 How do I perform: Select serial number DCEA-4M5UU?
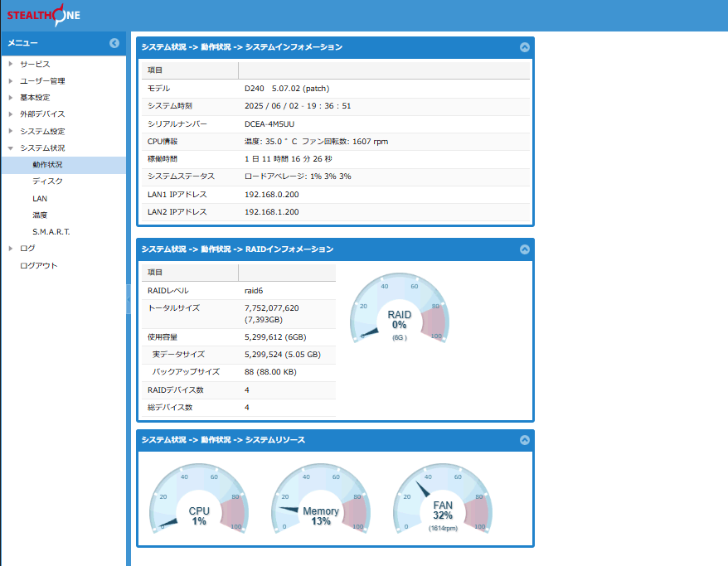coord(269,123)
